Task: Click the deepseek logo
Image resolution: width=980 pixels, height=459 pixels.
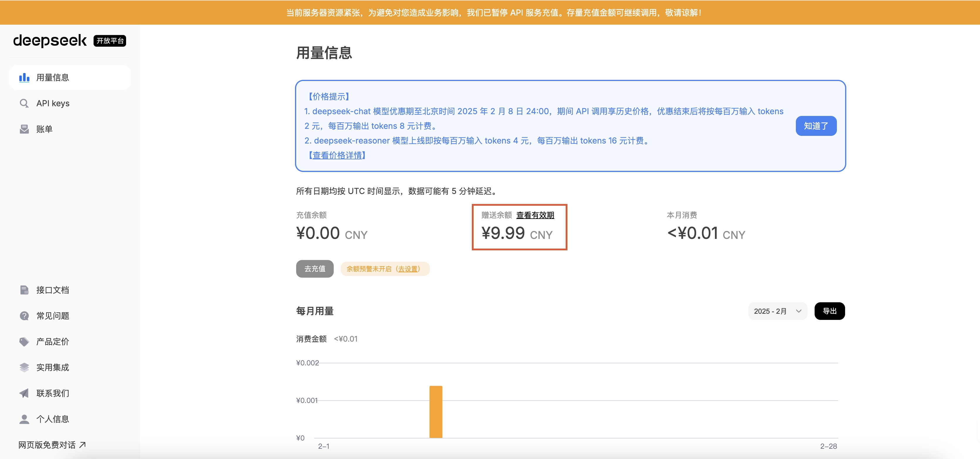Action: point(50,40)
